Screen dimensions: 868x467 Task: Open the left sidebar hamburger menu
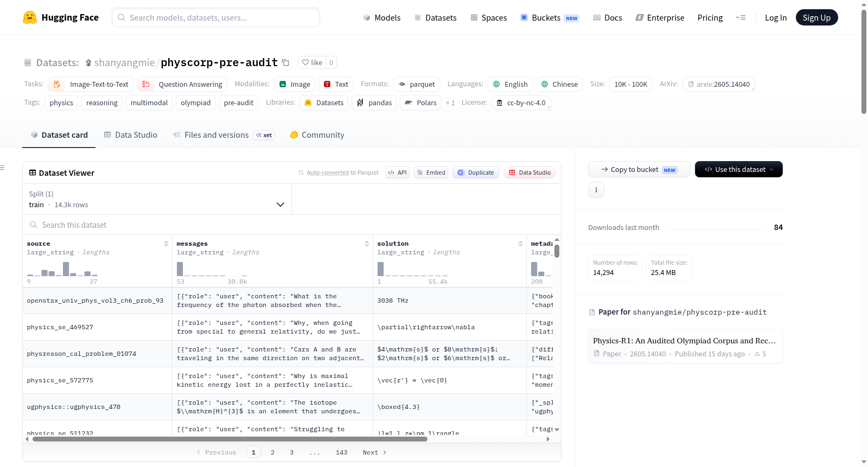[2, 168]
